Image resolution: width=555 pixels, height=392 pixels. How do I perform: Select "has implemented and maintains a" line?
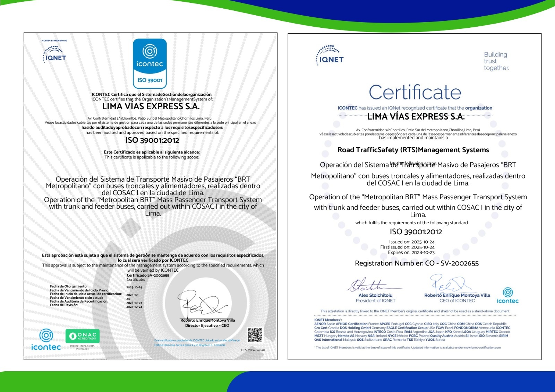(x=413, y=138)
